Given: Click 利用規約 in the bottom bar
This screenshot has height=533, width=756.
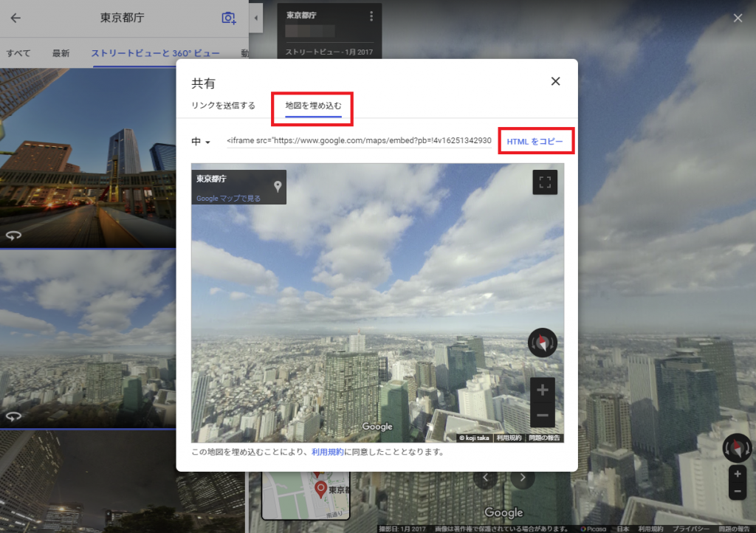Looking at the screenshot, I should click(x=651, y=529).
